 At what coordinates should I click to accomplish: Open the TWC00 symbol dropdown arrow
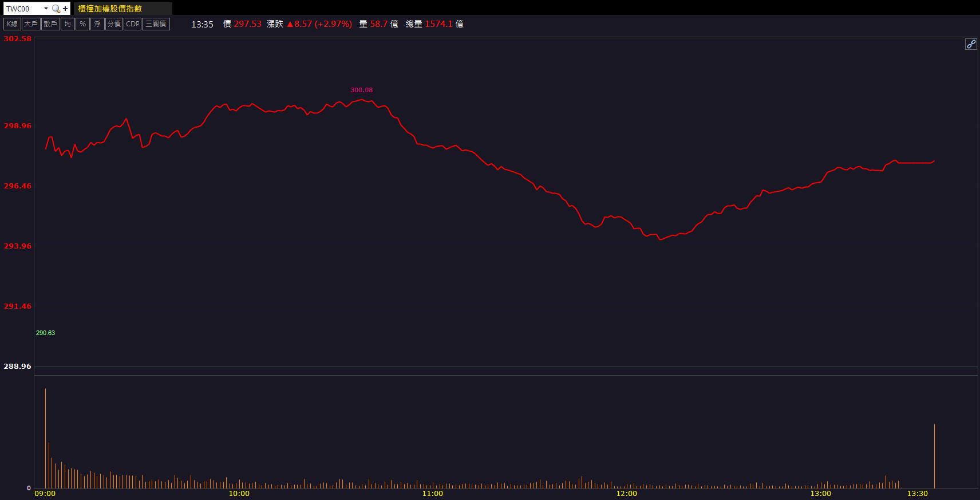click(x=46, y=9)
